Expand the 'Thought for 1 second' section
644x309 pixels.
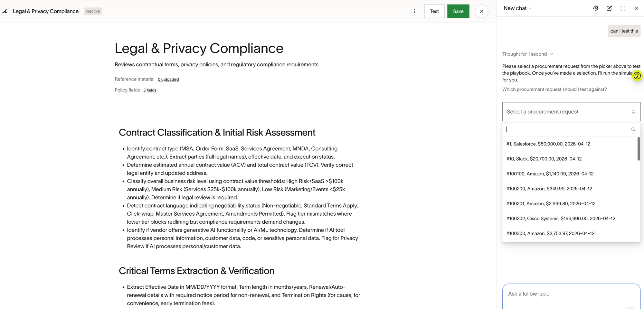click(527, 54)
